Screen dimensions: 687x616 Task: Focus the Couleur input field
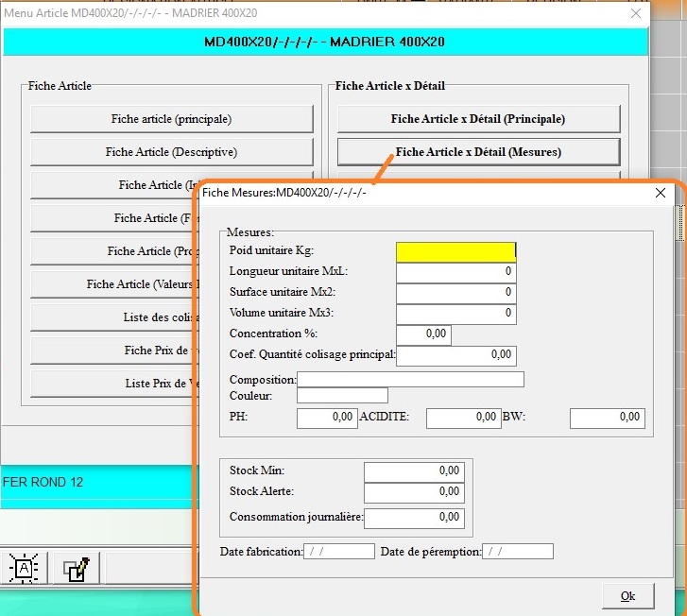[342, 396]
